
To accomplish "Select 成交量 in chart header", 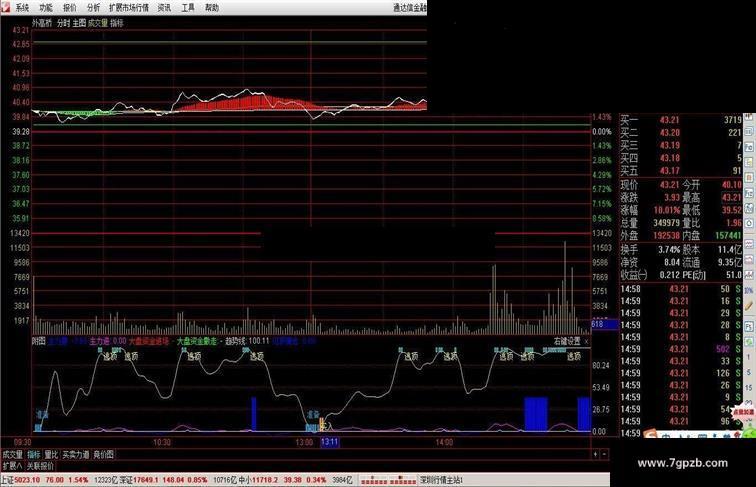I will pos(98,23).
